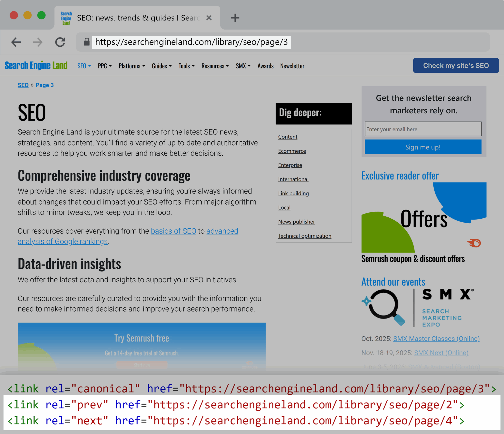
Task: Open the Newsletter menu item
Action: pyautogui.click(x=292, y=66)
